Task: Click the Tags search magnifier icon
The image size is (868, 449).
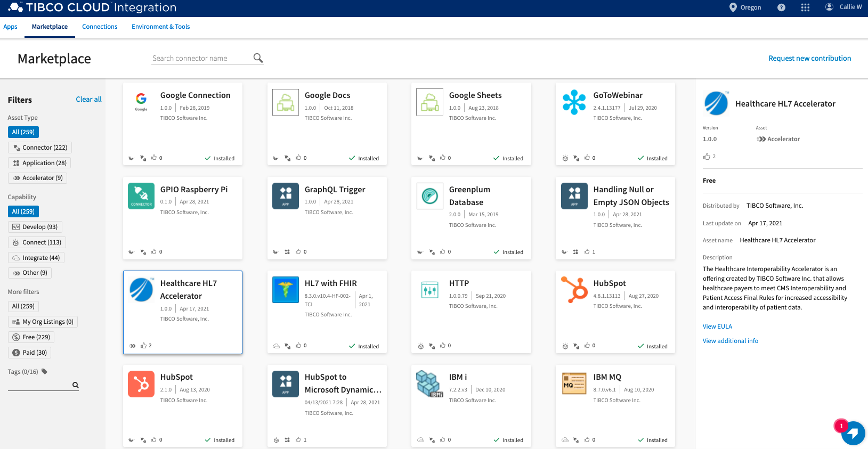Action: (76, 385)
